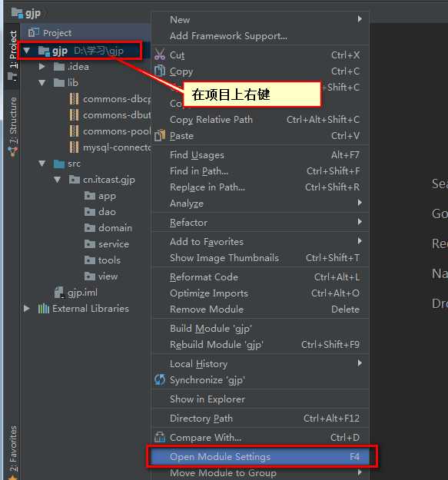This screenshot has height=480, width=448.
Task: Click the commons-dbutils jar icon
Action: (x=74, y=115)
